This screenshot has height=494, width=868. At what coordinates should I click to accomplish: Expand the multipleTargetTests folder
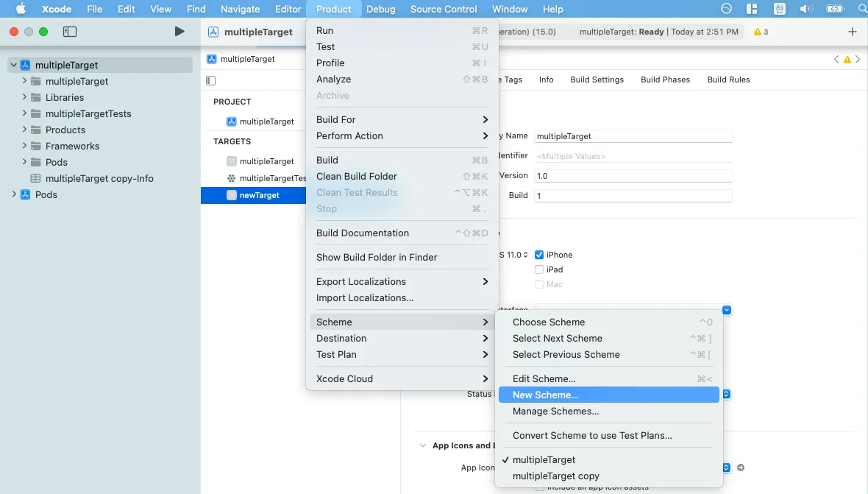[x=24, y=113]
